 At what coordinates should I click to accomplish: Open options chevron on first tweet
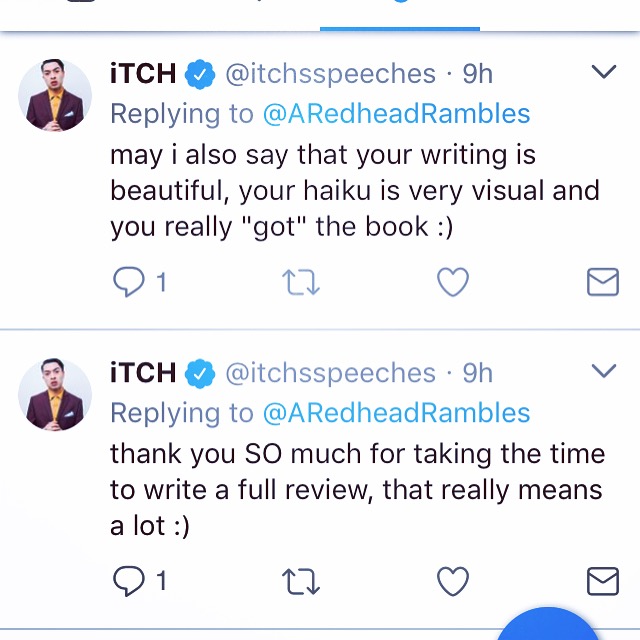[604, 71]
